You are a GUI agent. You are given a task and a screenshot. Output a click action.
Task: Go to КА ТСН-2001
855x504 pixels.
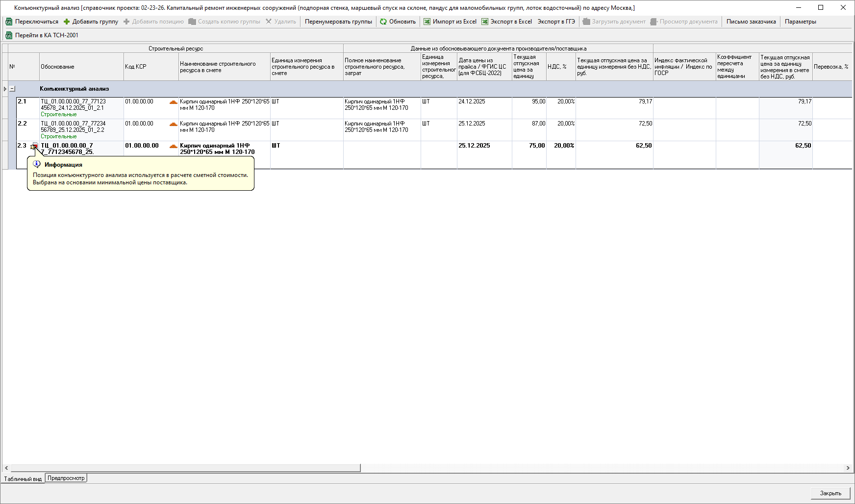tap(42, 35)
